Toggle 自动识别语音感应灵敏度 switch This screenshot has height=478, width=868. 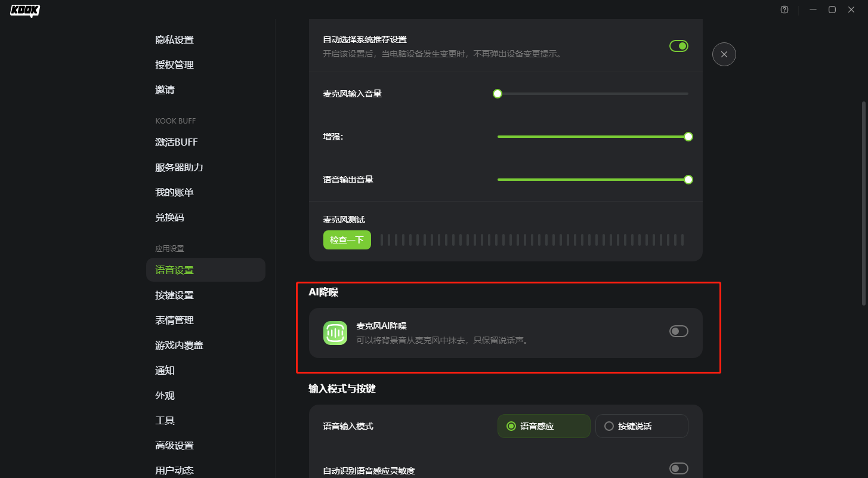click(x=679, y=468)
